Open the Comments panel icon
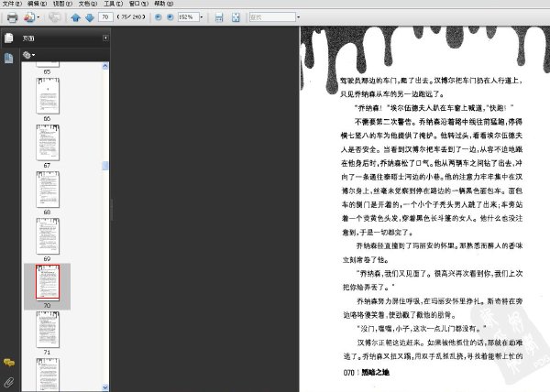Screen dimensions: 550x392 point(9,363)
